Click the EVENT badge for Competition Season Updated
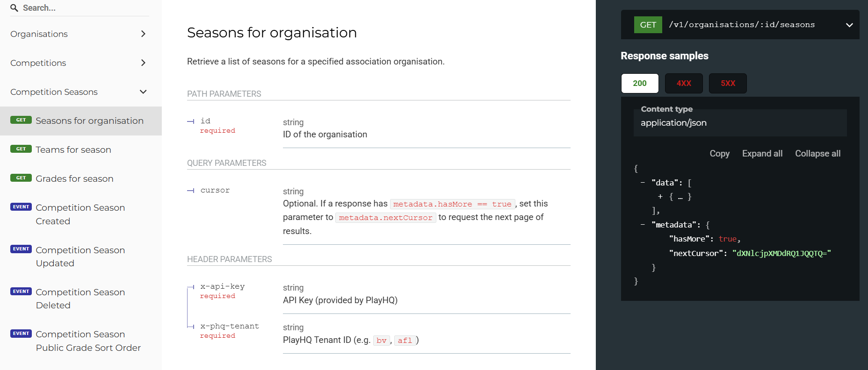868x370 pixels. [x=21, y=249]
